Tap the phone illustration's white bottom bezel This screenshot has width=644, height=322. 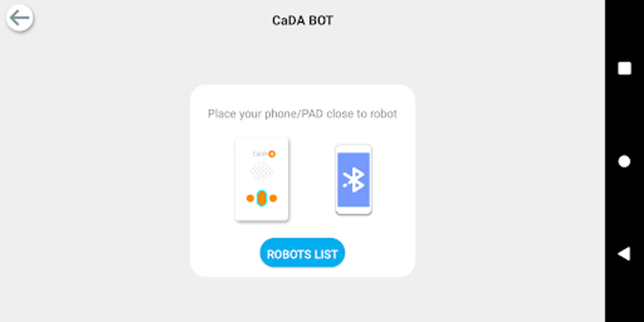tap(353, 211)
